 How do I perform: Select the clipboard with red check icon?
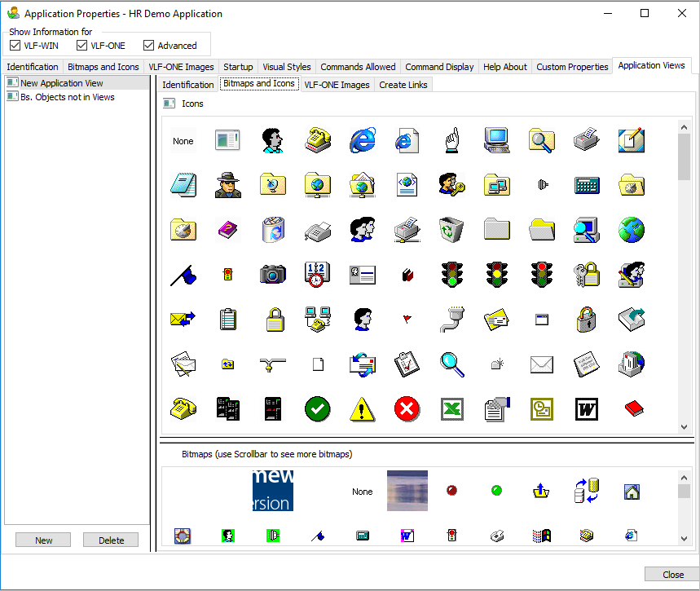(407, 364)
